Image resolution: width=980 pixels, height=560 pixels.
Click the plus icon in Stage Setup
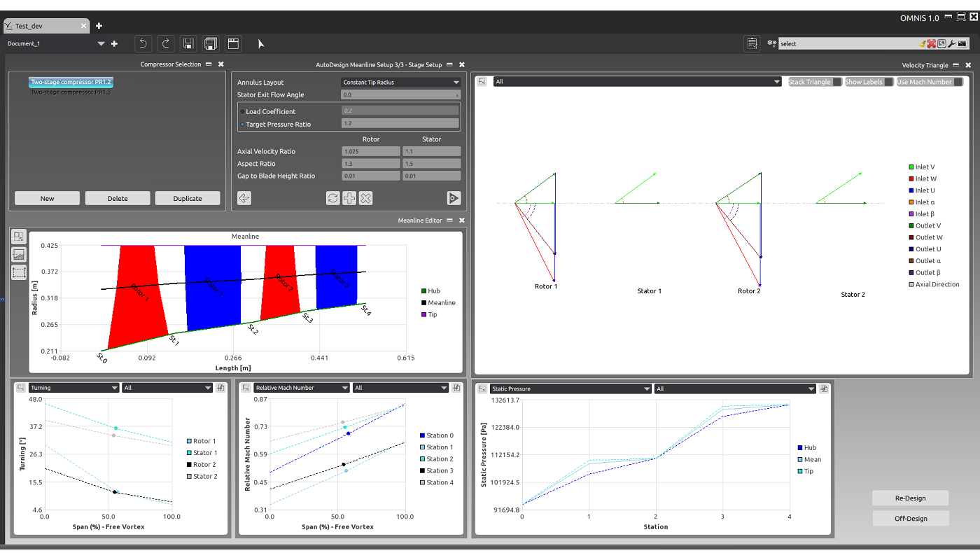(349, 198)
